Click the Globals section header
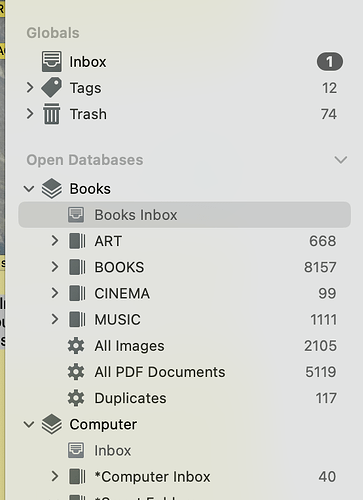Image resolution: width=363 pixels, height=500 pixels. [x=53, y=33]
